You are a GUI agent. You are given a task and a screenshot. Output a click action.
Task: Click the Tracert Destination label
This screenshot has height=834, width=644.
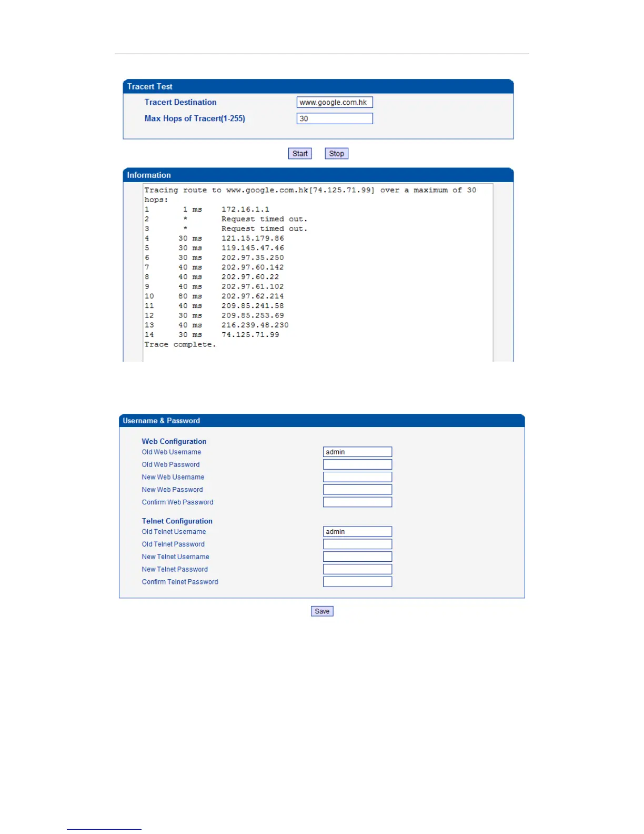click(180, 102)
